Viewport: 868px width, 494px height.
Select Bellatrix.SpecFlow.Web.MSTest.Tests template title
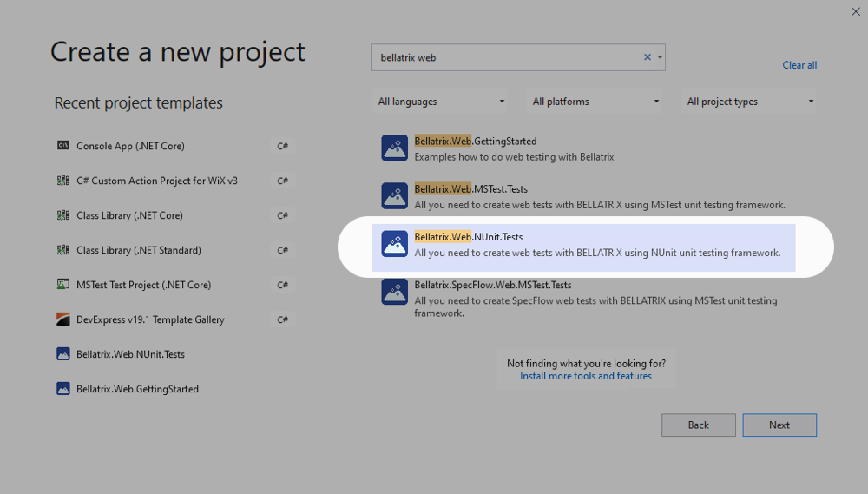click(493, 285)
